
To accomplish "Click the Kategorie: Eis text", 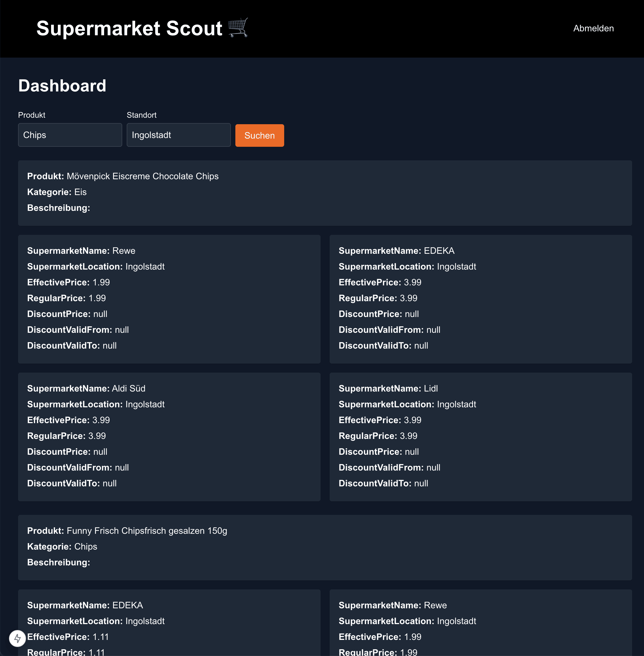I will [x=57, y=192].
